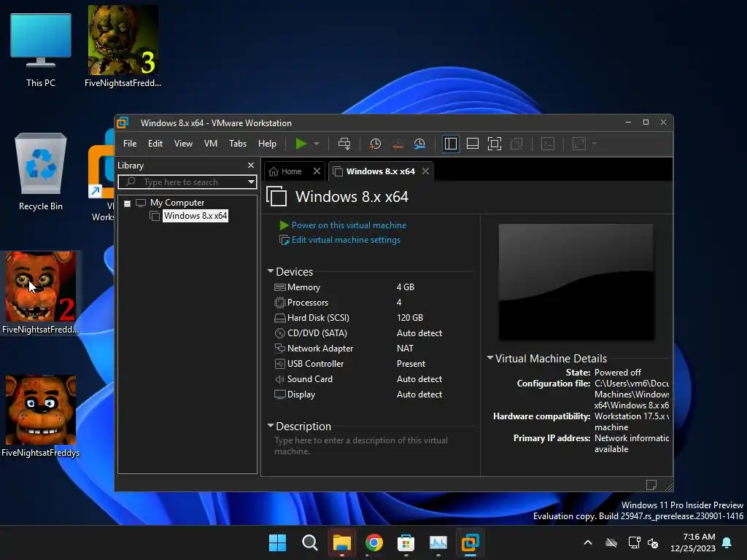
Task: Open the VM menu
Action: pos(211,144)
